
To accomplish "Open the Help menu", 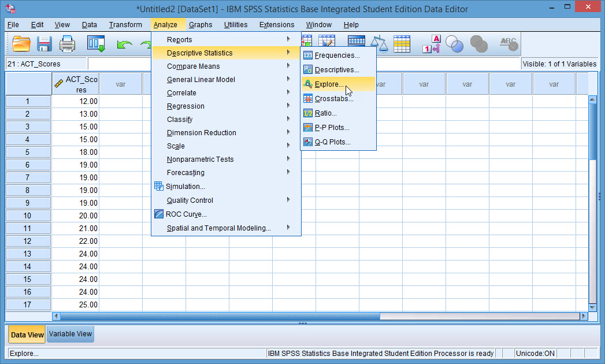I will [x=351, y=25].
